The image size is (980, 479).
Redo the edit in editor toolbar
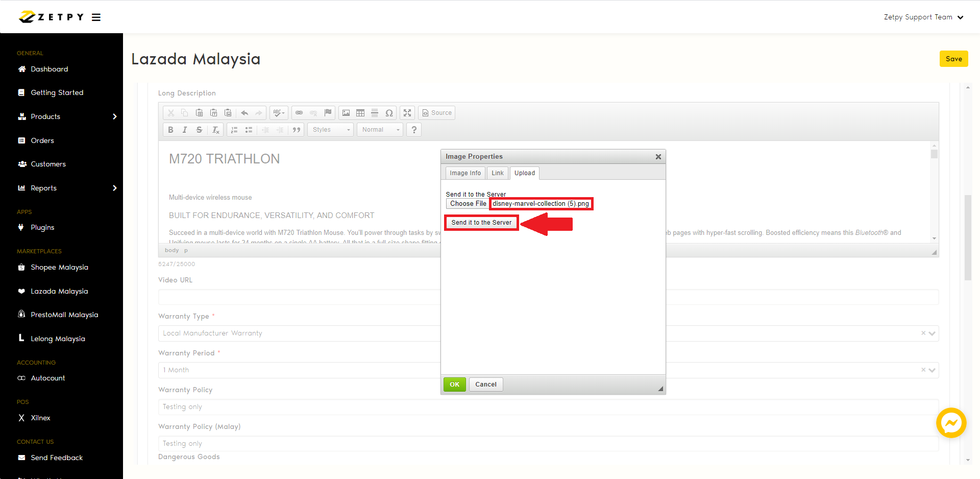coord(259,113)
